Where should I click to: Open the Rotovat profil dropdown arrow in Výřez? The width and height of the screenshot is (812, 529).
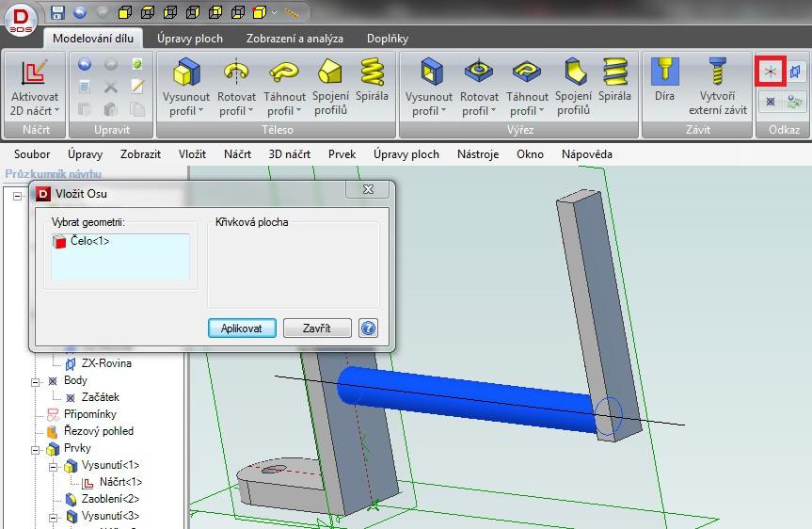[494, 110]
